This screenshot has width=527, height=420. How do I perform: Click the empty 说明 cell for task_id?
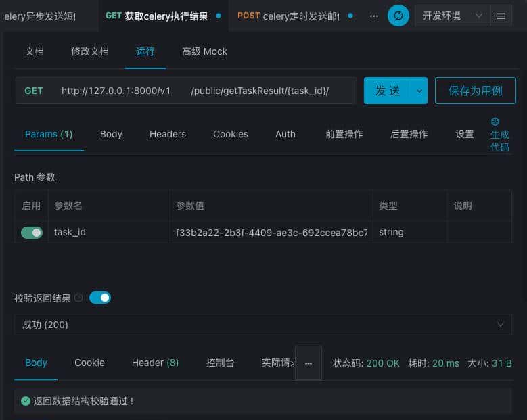pyautogui.click(x=479, y=233)
